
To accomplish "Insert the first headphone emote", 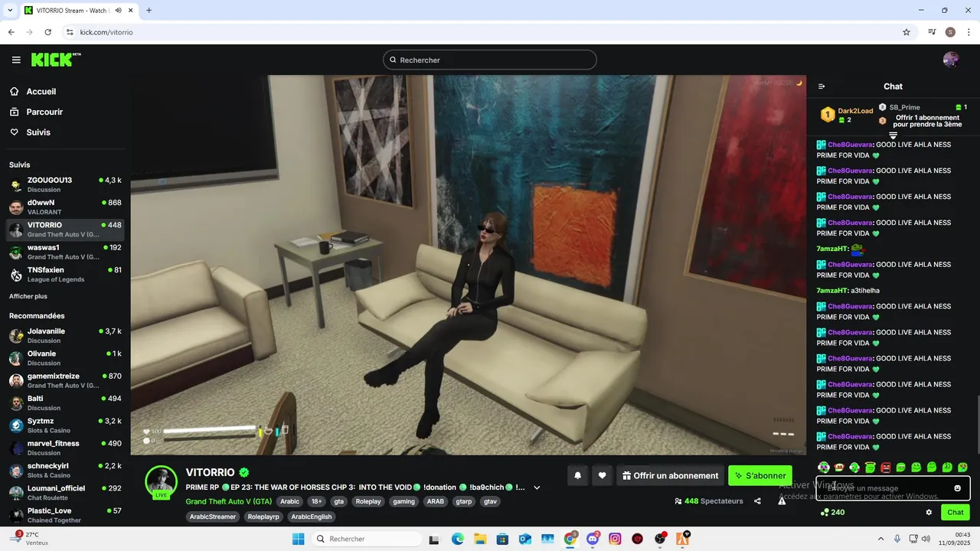I will click(824, 467).
